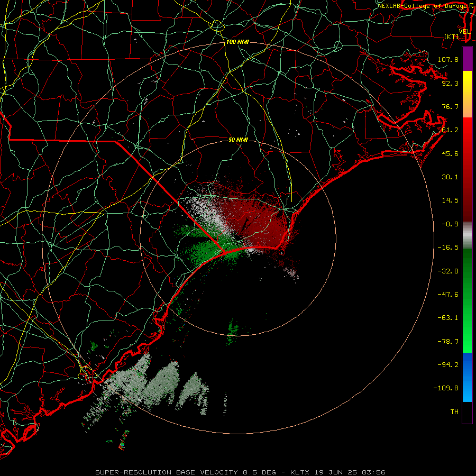Select the VEL legend title
Viewport: 476px width, 476px height.
coord(464,32)
